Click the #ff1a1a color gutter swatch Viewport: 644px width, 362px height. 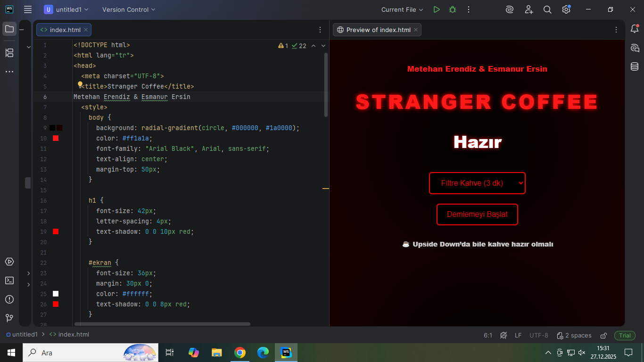coord(56,138)
